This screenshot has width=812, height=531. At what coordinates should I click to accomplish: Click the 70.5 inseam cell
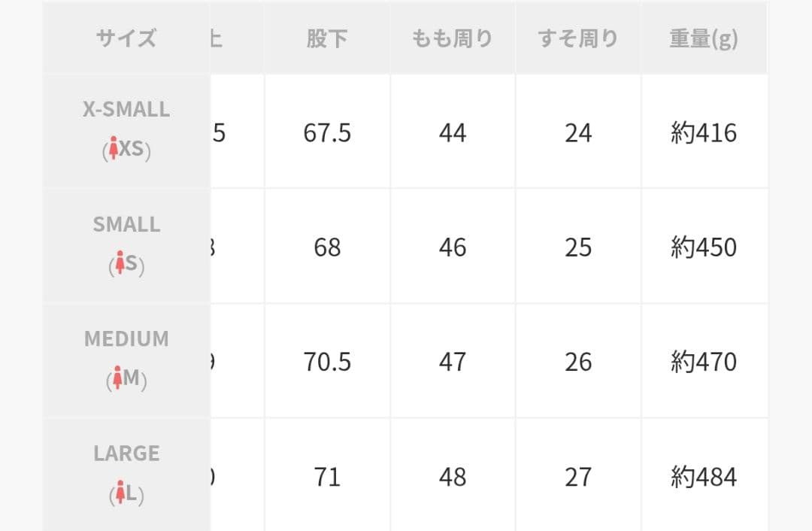[x=327, y=362]
